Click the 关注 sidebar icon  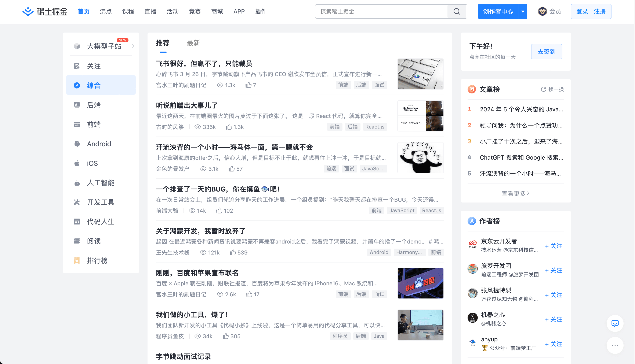click(x=77, y=66)
